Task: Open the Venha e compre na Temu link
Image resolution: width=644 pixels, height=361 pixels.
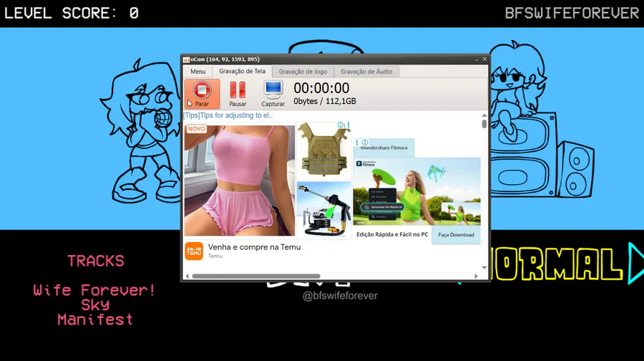Action: 254,247
